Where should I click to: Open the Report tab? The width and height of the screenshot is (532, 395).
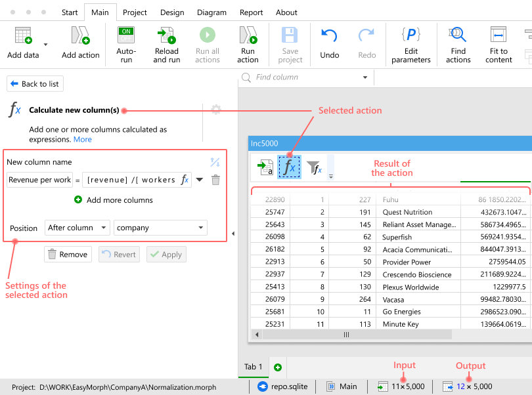pyautogui.click(x=251, y=12)
